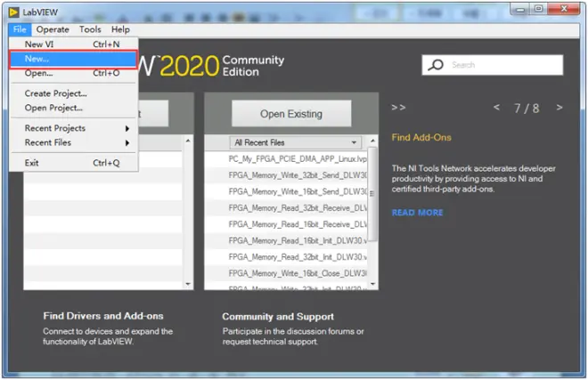Select the New... menu entry
588x380 pixels.
tap(73, 60)
